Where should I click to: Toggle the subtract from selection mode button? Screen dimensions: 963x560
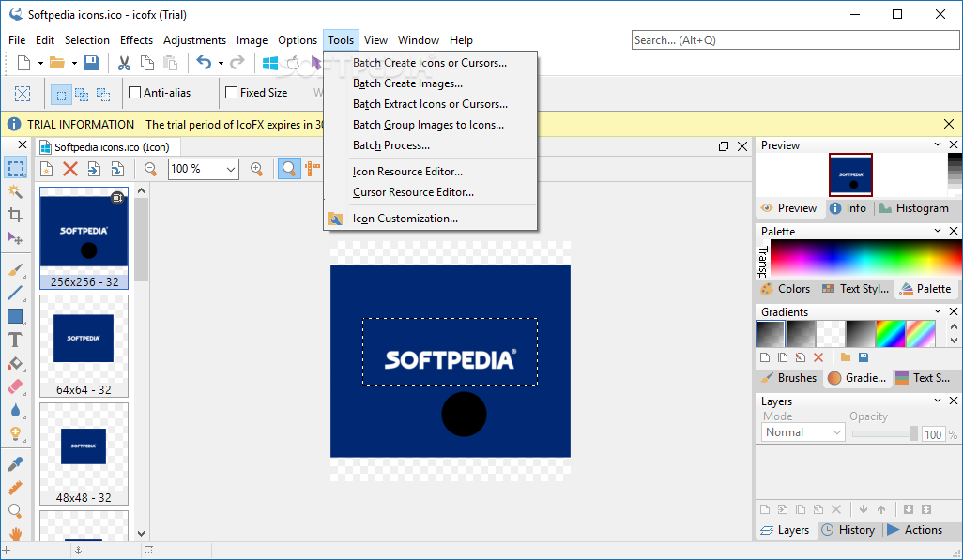(103, 95)
